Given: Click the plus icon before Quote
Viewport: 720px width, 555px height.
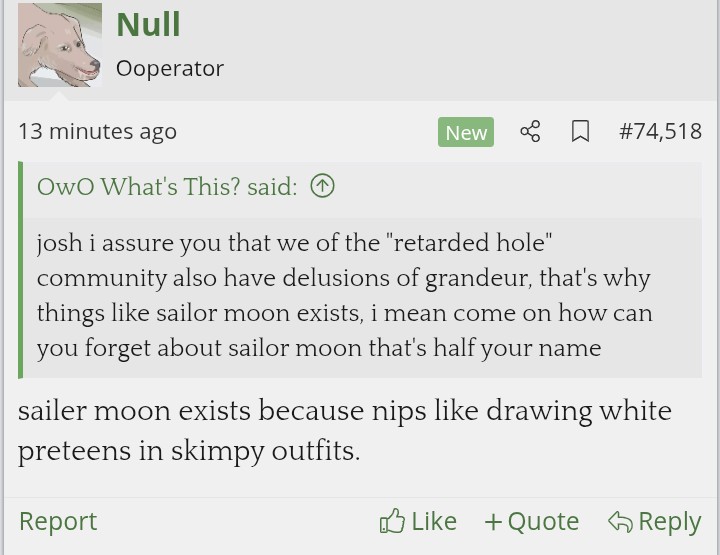Looking at the screenshot, I should point(492,521).
